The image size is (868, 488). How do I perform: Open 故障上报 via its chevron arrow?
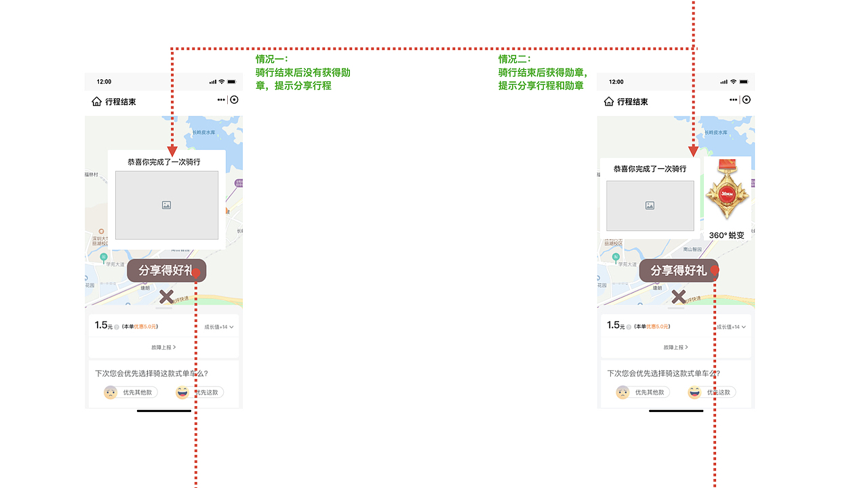click(176, 346)
